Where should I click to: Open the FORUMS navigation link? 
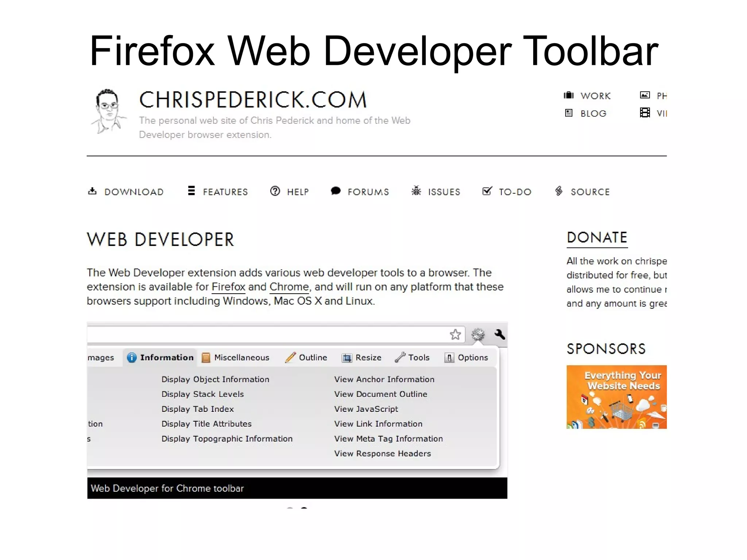368,192
